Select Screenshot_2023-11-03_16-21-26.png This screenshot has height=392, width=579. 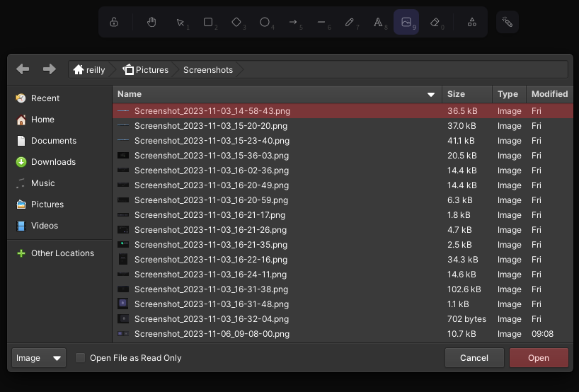343,229
